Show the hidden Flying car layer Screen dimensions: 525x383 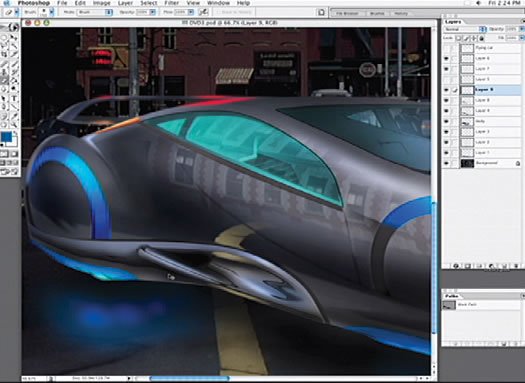pyautogui.click(x=446, y=48)
